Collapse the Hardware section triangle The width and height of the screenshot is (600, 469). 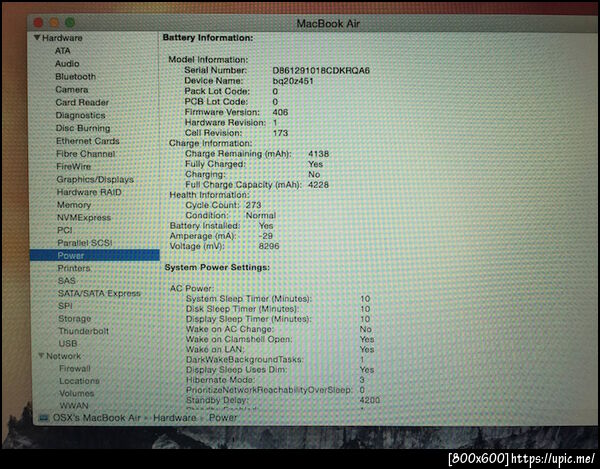37,37
